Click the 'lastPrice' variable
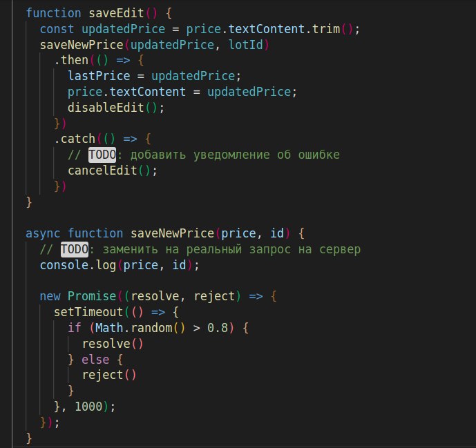Viewport: 476px width, 448px height. pyautogui.click(x=99, y=76)
